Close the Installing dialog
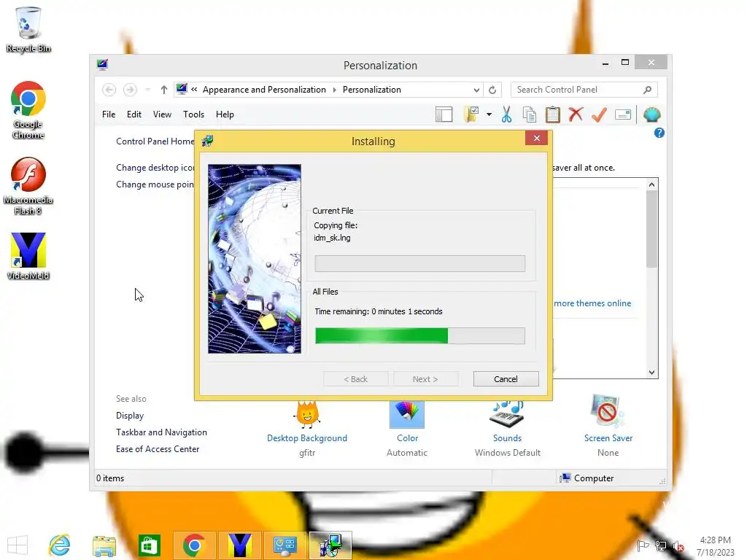 coord(536,138)
